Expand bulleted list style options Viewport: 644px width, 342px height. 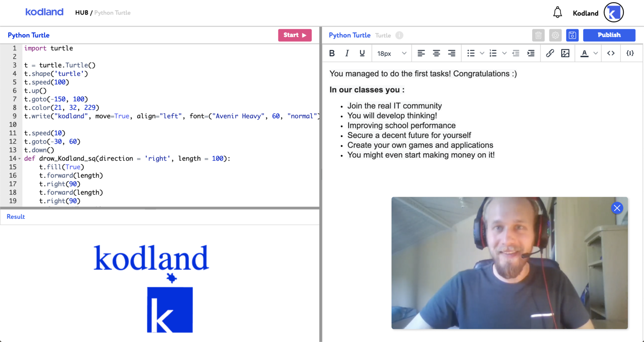(482, 53)
